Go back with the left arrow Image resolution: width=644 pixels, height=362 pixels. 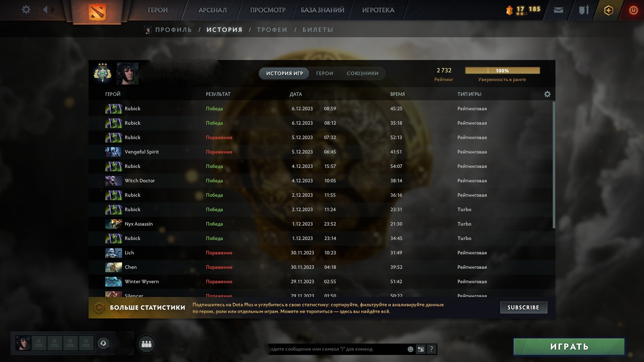(x=45, y=10)
